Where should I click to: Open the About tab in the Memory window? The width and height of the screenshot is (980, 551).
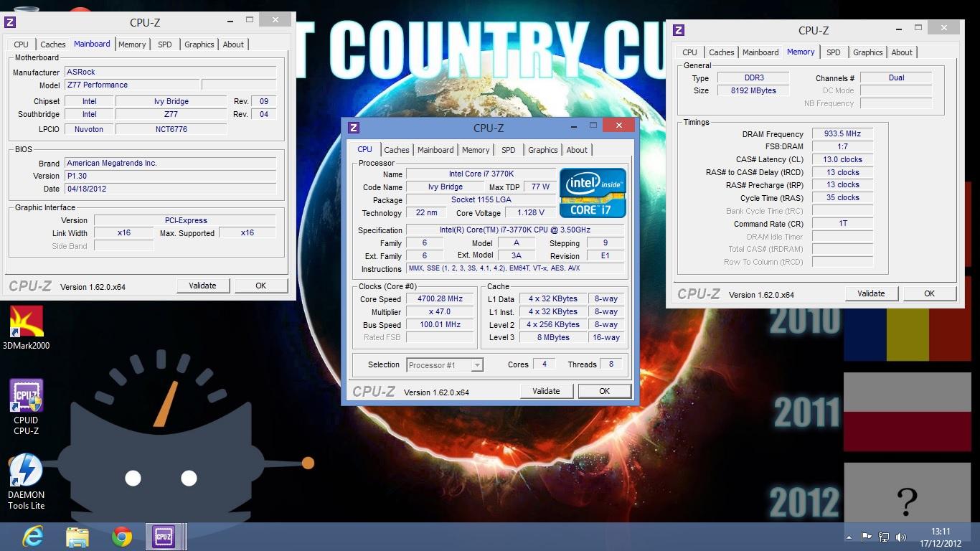[x=902, y=52]
